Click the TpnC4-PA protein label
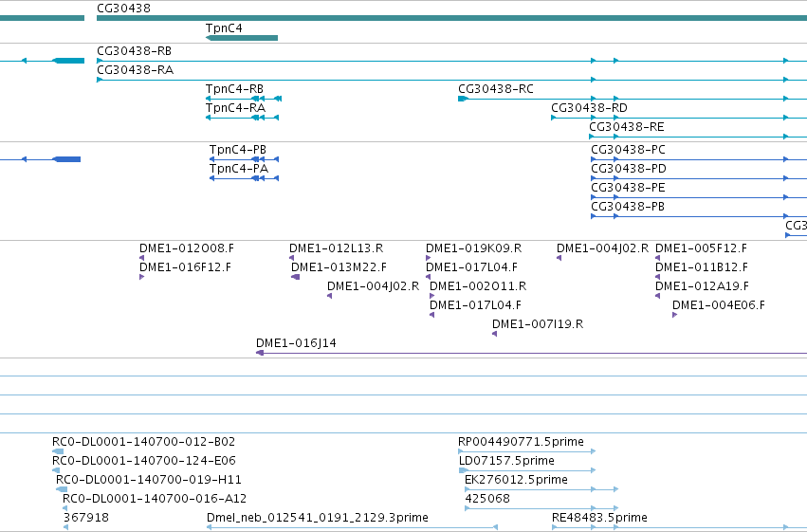The image size is (807, 532). click(239, 169)
